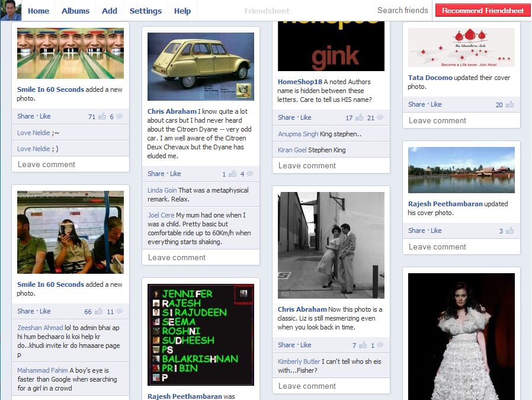Open Rajesh Peethambaran name above cover photo text
This screenshot has width=532, height=400.
[445, 204]
